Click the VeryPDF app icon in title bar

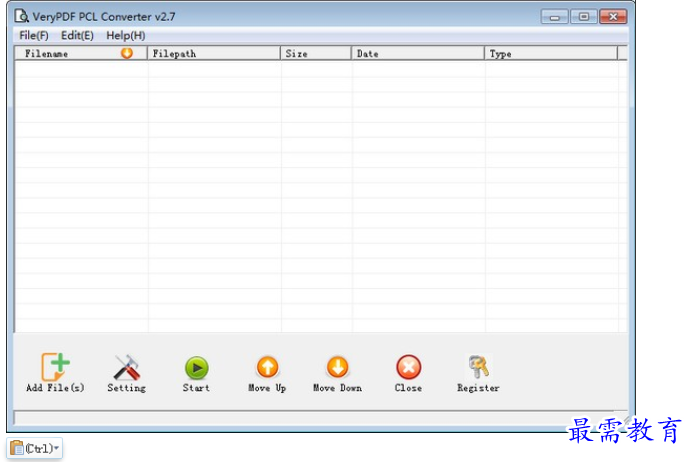pos(22,17)
